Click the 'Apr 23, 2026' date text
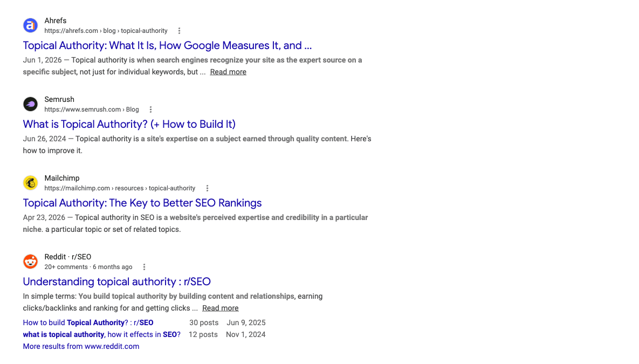639x364 pixels. (x=44, y=217)
